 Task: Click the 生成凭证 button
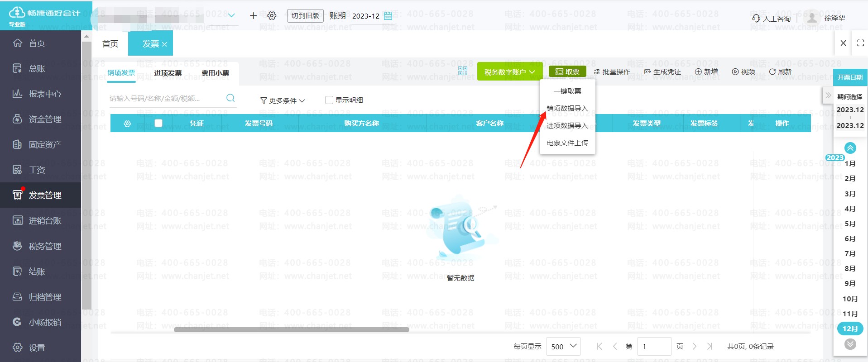[x=662, y=71]
